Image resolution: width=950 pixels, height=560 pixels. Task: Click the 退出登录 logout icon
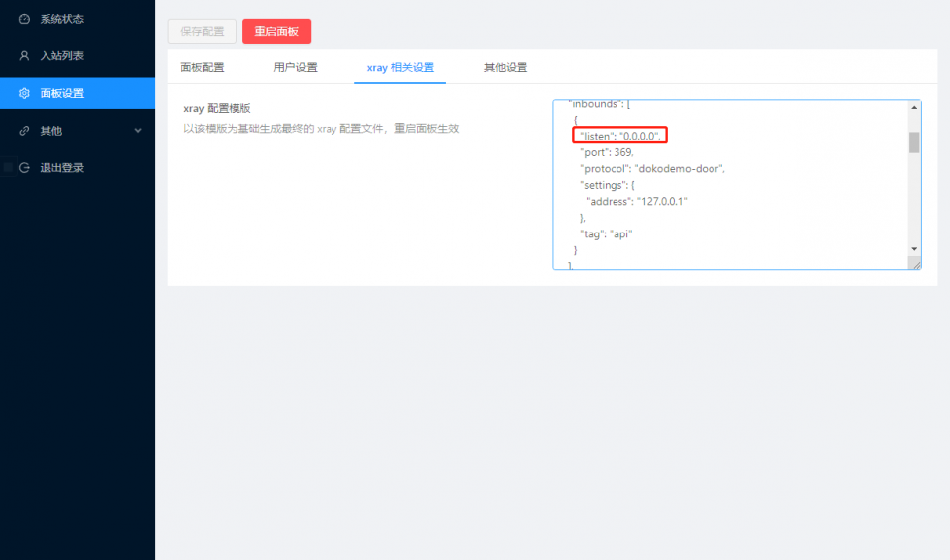(x=24, y=168)
